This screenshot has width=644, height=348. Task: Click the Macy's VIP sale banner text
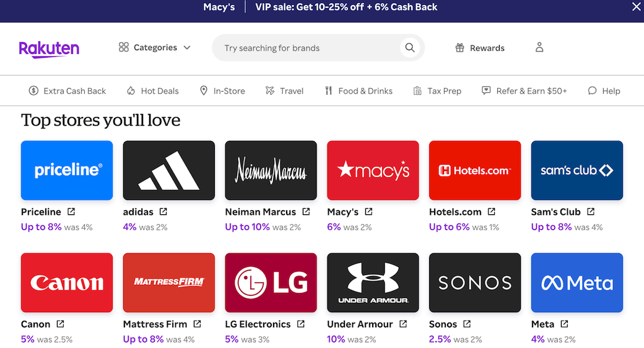(x=320, y=7)
